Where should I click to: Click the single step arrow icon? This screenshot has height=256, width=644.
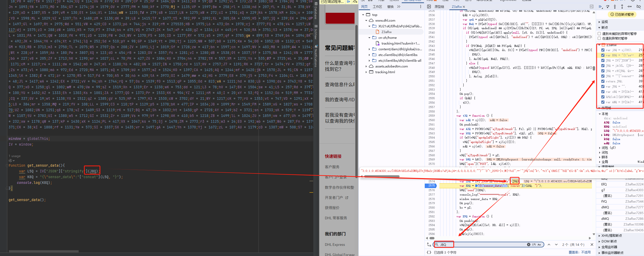tap(629, 7)
